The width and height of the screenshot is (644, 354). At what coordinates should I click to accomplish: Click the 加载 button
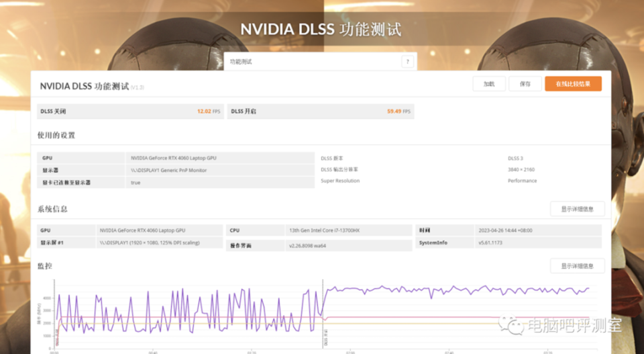pos(489,84)
